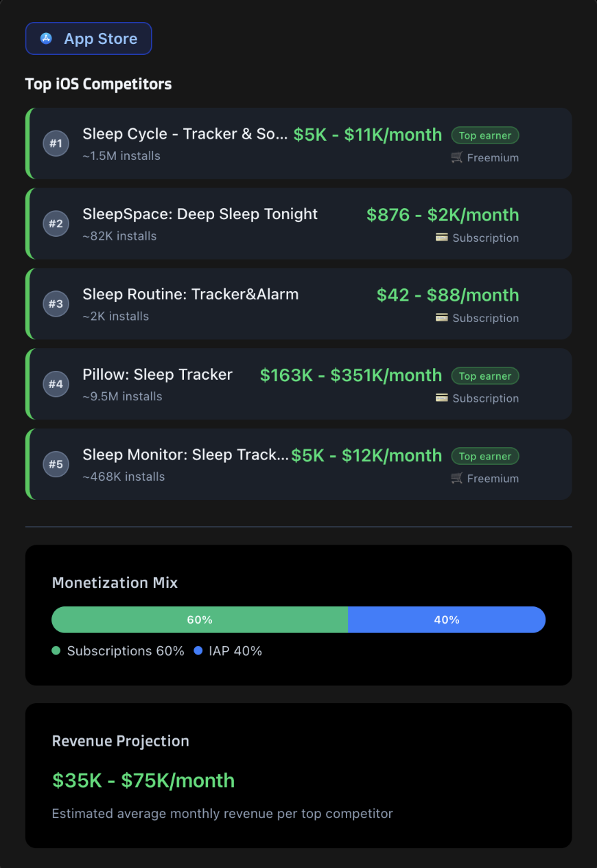Click the 60% segment of the monetization bar
Image resolution: width=597 pixels, height=868 pixels.
[200, 619]
